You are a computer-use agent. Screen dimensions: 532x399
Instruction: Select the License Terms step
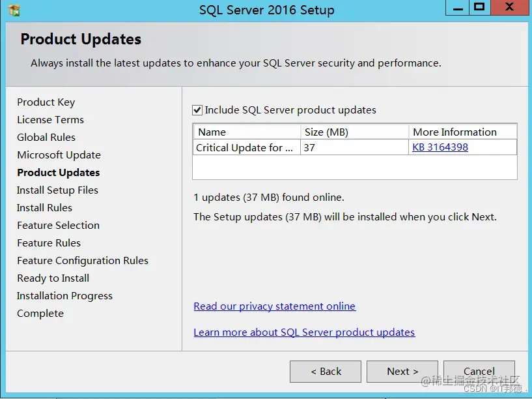(x=50, y=120)
